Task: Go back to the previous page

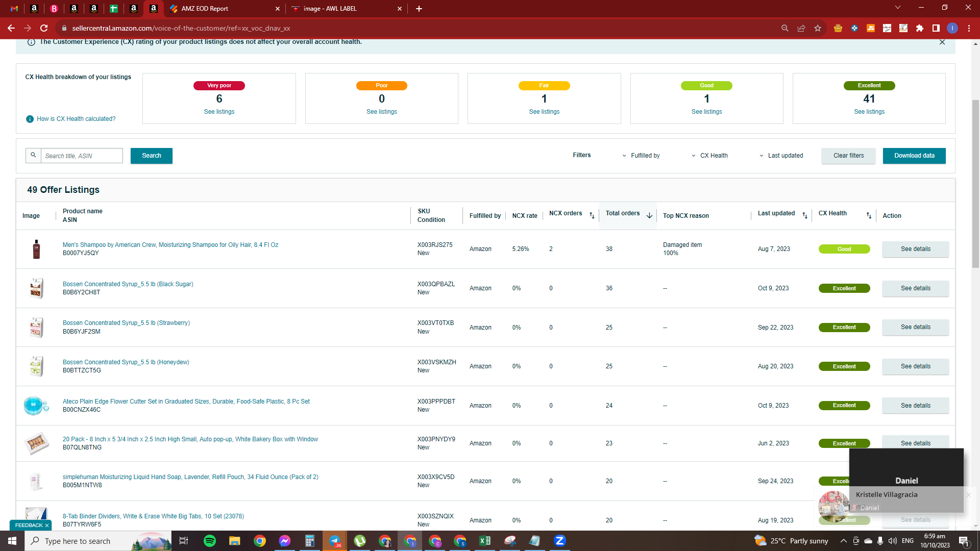Action: pyautogui.click(x=11, y=28)
